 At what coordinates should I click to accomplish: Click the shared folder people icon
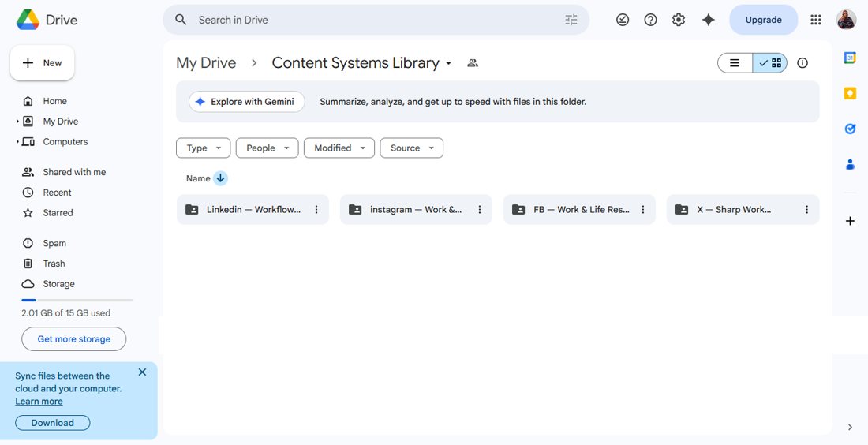(472, 63)
